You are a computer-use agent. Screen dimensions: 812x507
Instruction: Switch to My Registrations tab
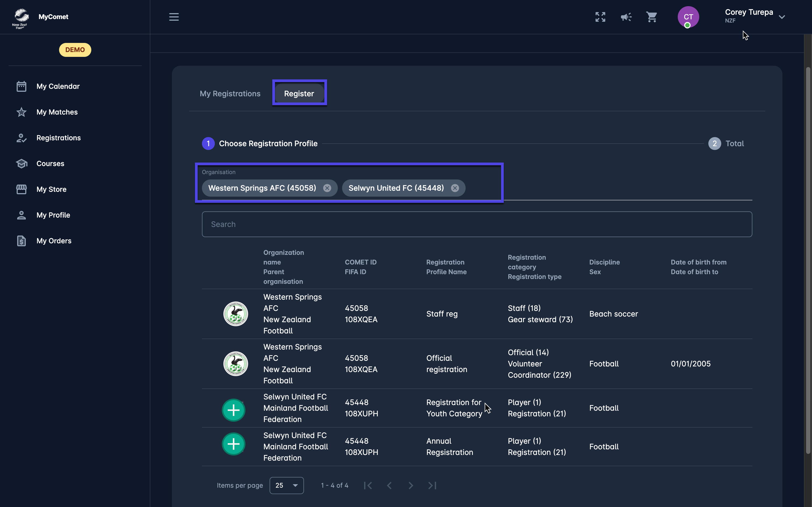pos(230,94)
